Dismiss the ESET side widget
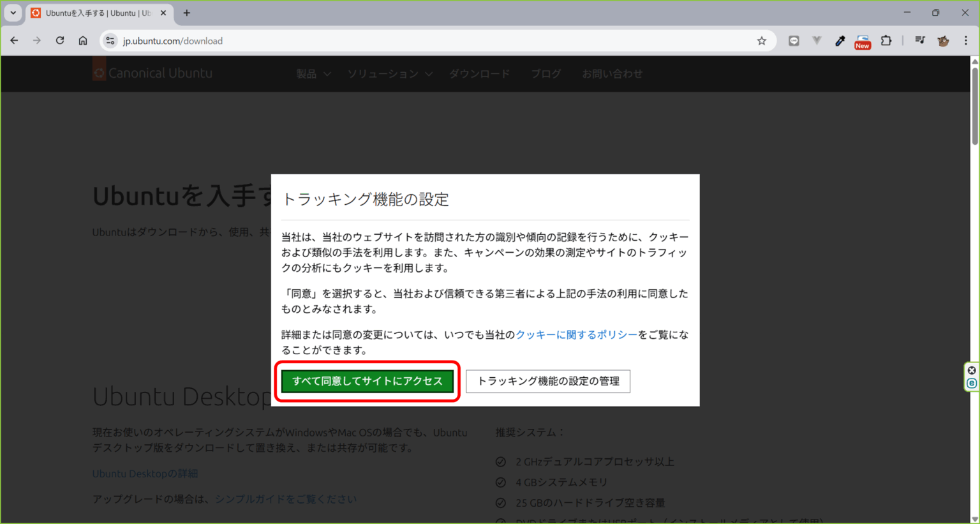 [970, 370]
